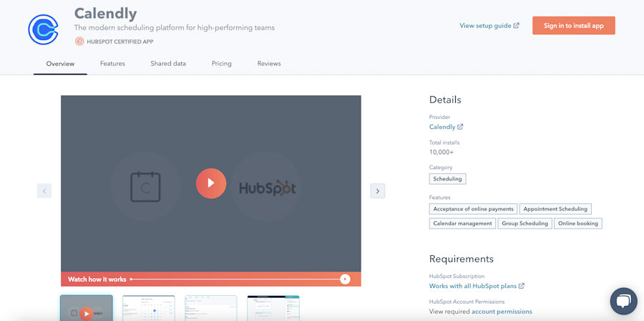Screen dimensions: 644x321
Task: Open the chat widget bubble
Action: (x=623, y=301)
